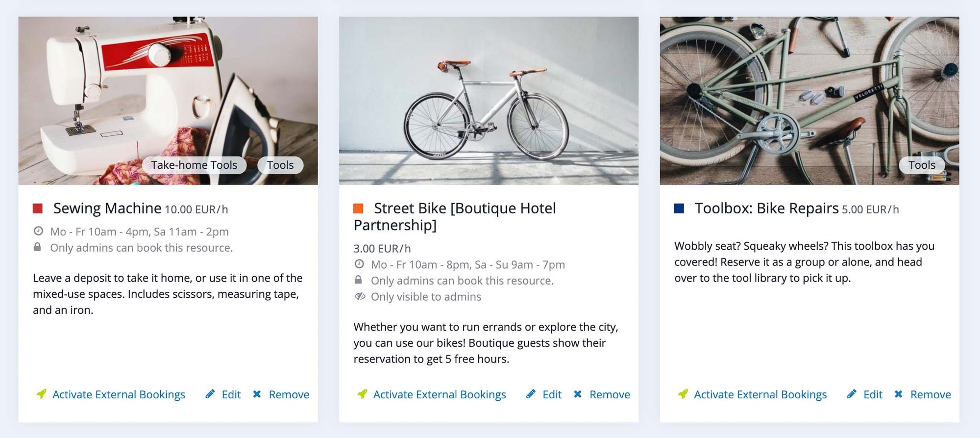
Task: Toggle the admin-only booking lock on Street Bike
Action: click(x=359, y=281)
